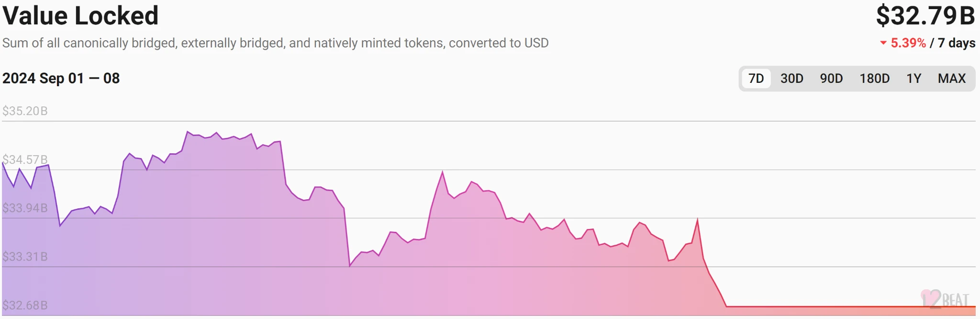Select the 1Y range option
Image resolution: width=980 pixels, height=319 pixels.
pos(913,79)
